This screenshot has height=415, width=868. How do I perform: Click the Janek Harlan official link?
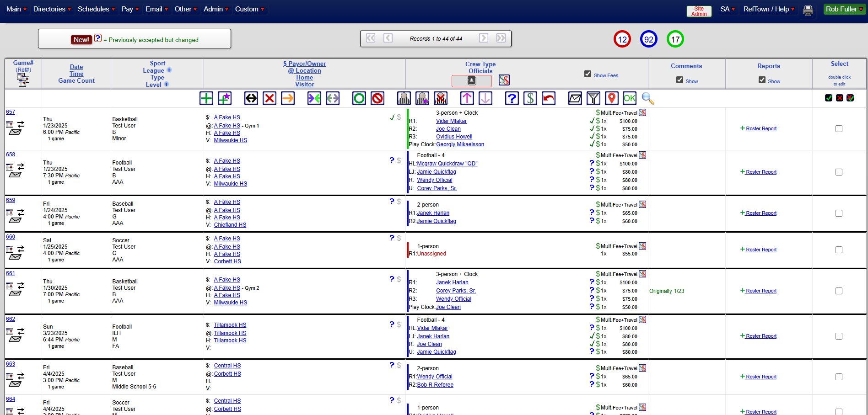(433, 213)
